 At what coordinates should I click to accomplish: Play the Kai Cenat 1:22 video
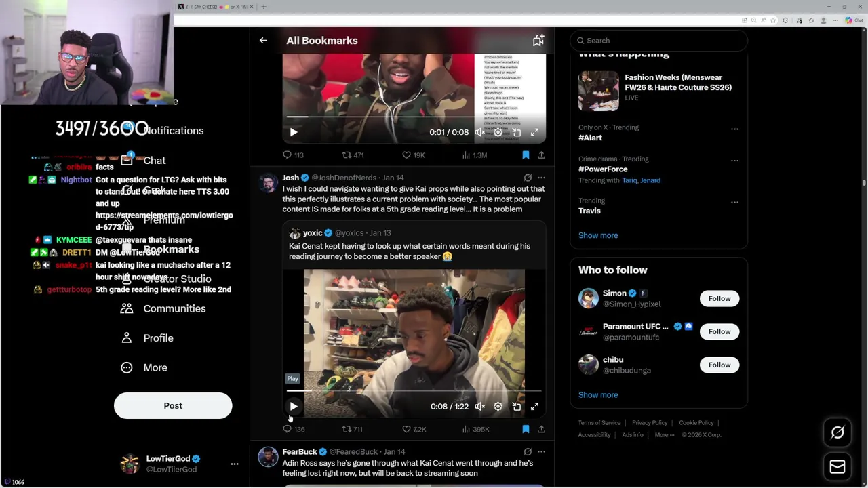point(294,407)
